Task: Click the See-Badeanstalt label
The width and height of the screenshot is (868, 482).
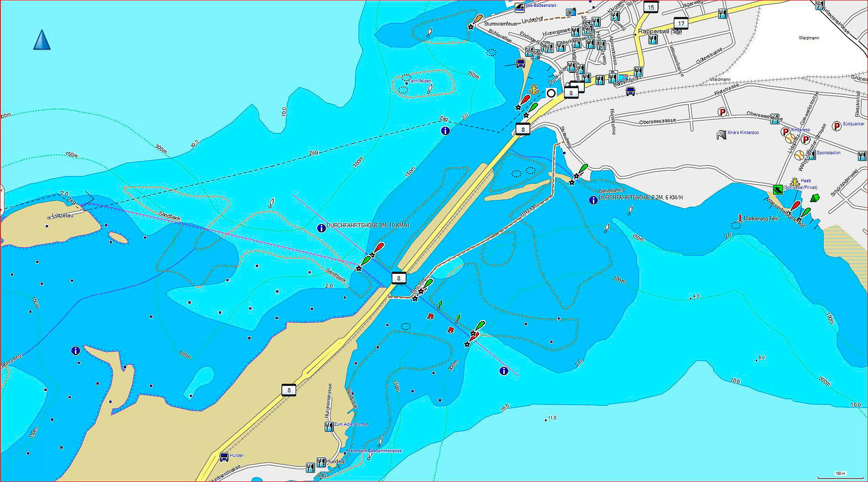Action: click(540, 5)
